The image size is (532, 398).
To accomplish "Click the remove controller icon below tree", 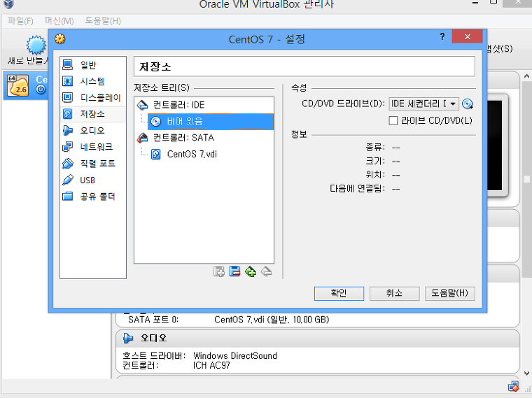I will point(267,271).
